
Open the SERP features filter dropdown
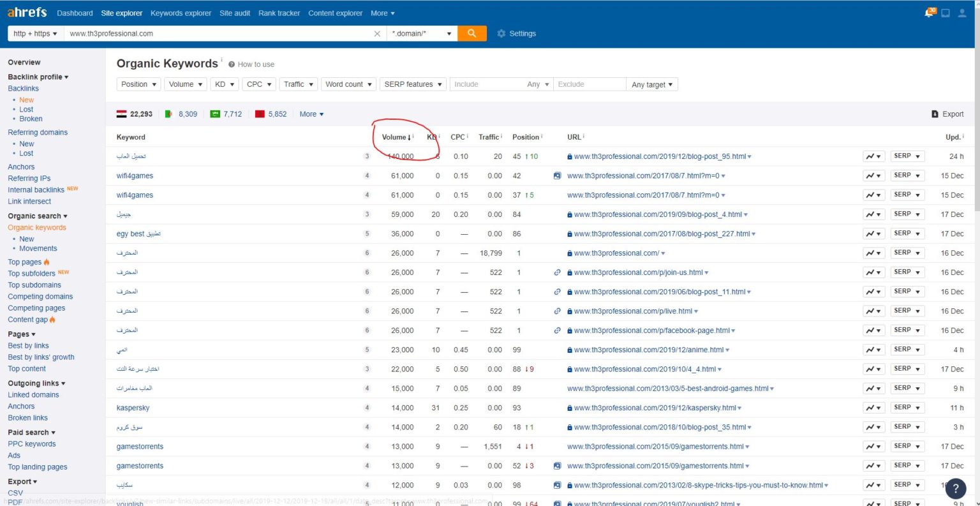point(413,84)
